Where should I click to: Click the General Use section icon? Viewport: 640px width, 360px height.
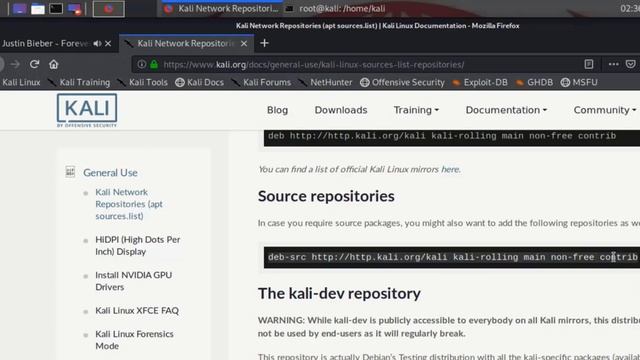pos(70,172)
